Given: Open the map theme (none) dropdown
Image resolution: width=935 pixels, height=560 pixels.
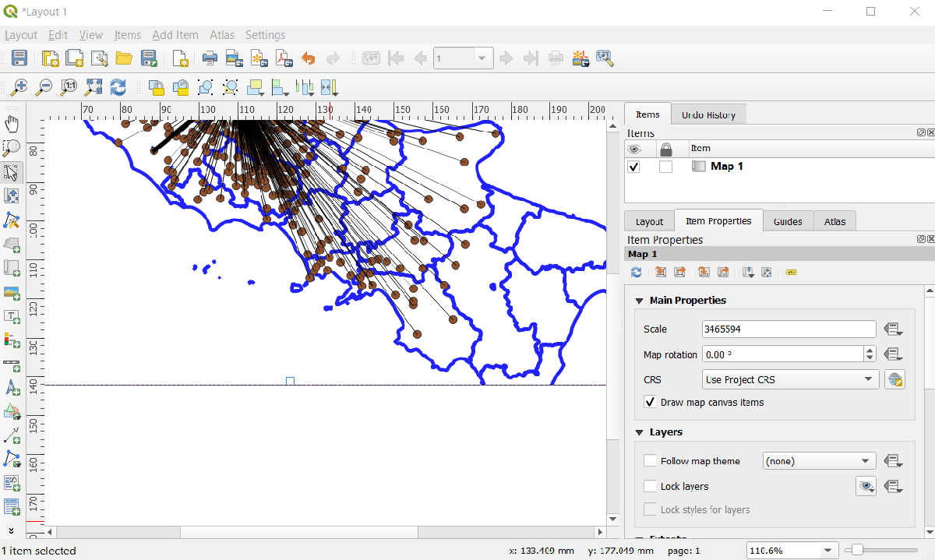Looking at the screenshot, I should point(819,461).
